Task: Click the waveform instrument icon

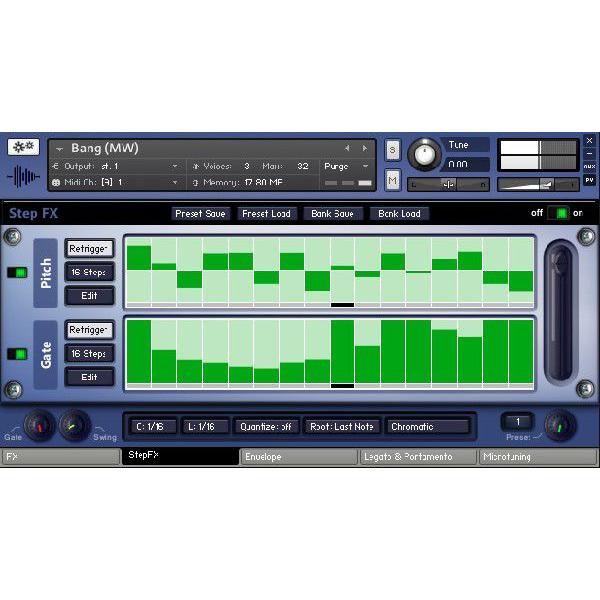Action: (x=23, y=176)
